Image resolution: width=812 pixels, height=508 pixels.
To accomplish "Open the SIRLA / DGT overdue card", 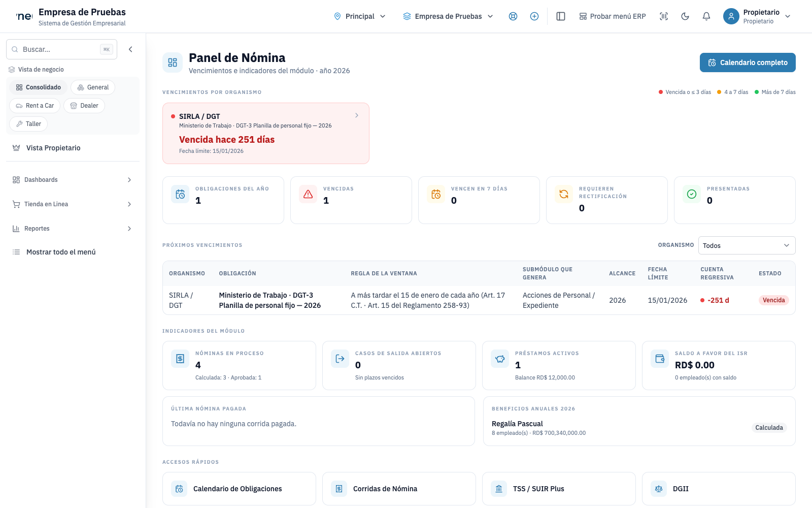I will click(x=266, y=134).
